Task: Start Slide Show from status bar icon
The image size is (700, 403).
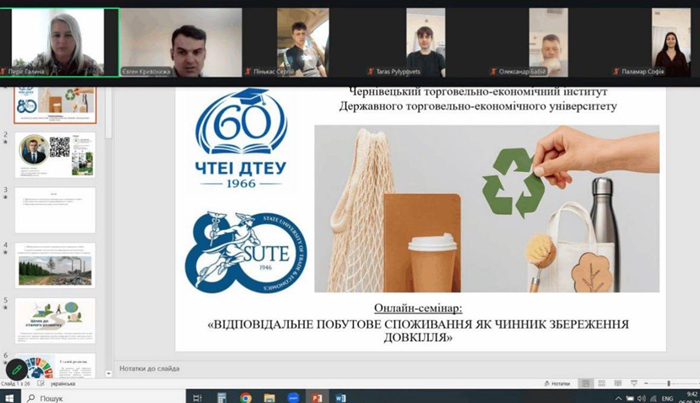Action: [634, 383]
